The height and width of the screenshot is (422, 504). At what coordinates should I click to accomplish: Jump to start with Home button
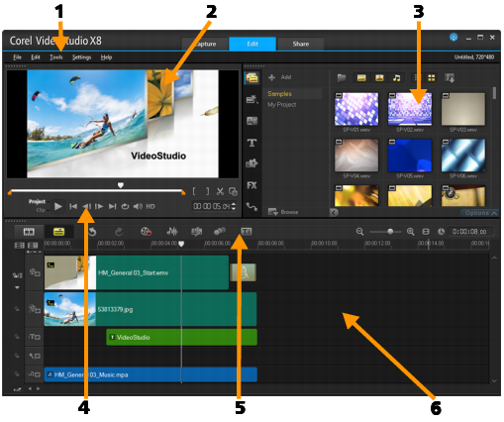click(73, 207)
